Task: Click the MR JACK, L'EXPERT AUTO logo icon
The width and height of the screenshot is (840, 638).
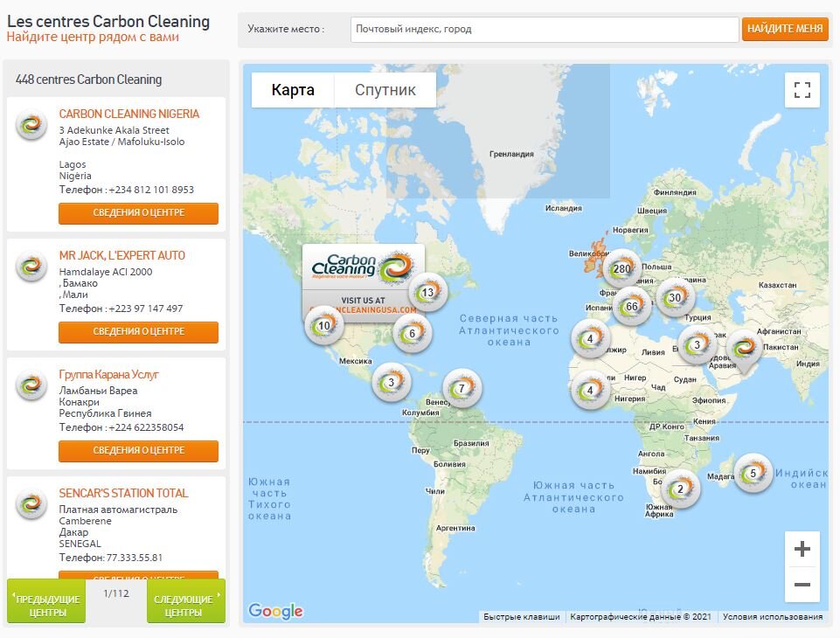Action: click(31, 267)
